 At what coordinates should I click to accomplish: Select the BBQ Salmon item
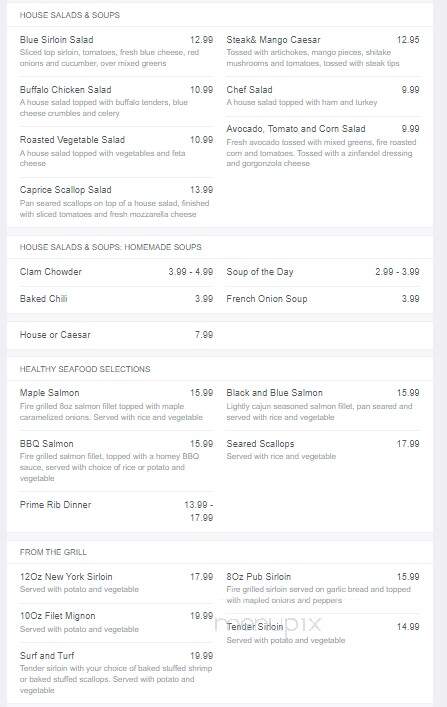click(116, 460)
